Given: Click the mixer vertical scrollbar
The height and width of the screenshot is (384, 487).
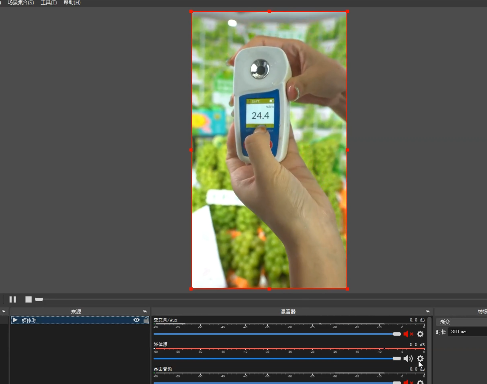Looking at the screenshot, I should [429, 350].
